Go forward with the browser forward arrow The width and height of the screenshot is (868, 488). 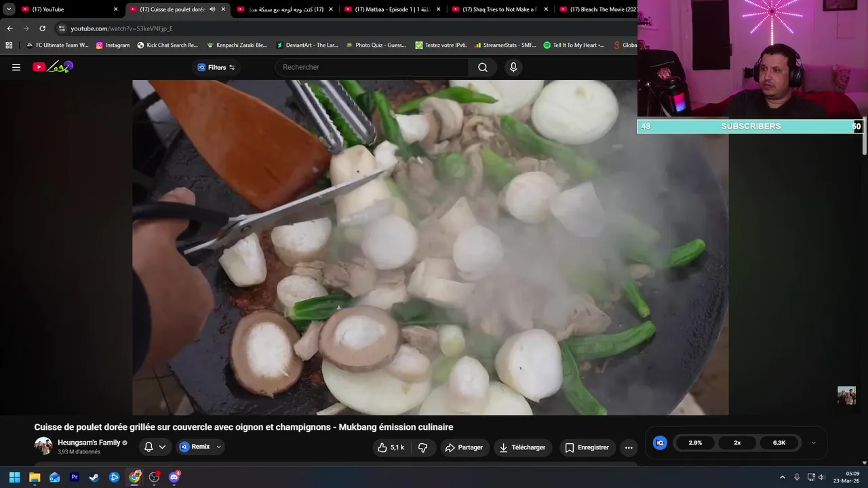(26, 28)
